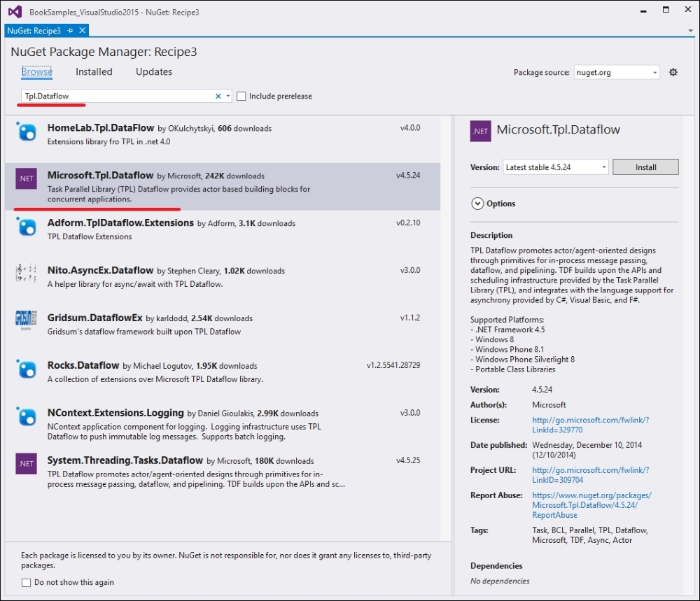This screenshot has width=700, height=601.
Task: Select HomeLab.Tpl.DataFlow package title
Action: (100, 127)
